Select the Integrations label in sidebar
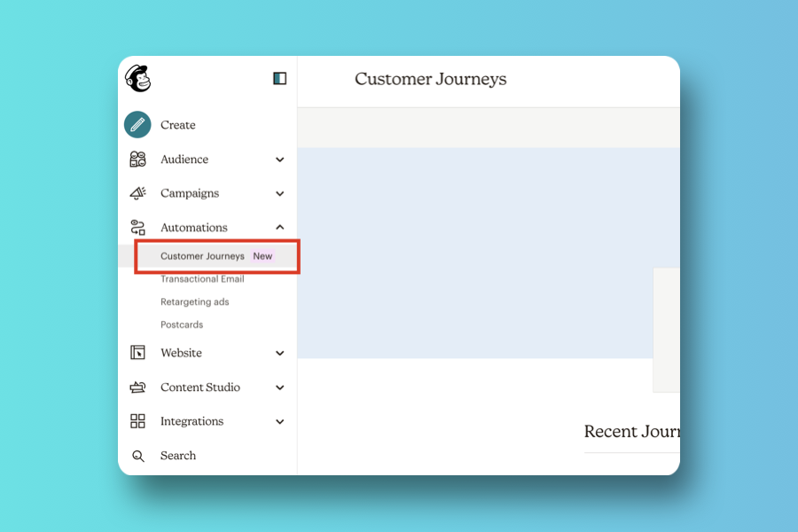 (x=192, y=421)
